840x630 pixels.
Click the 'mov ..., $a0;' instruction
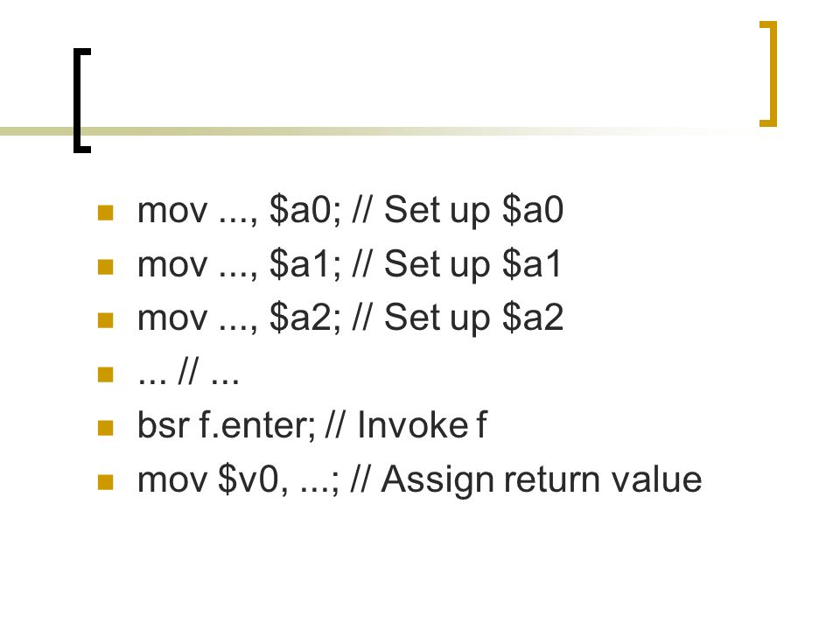click(239, 210)
